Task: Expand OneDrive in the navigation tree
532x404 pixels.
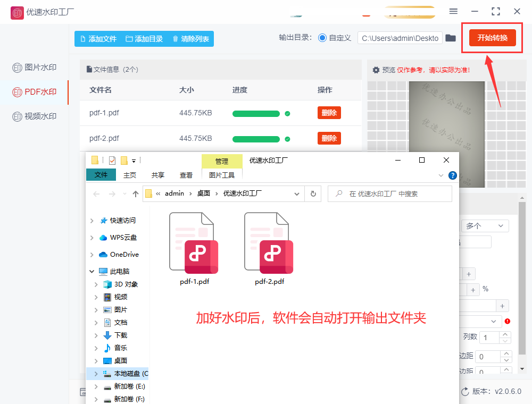Action: click(92, 255)
